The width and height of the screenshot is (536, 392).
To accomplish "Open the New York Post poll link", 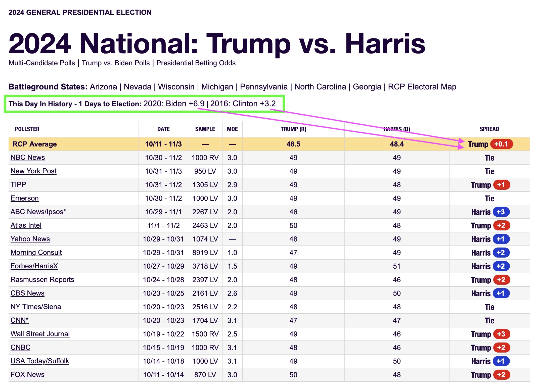I will coord(33,171).
